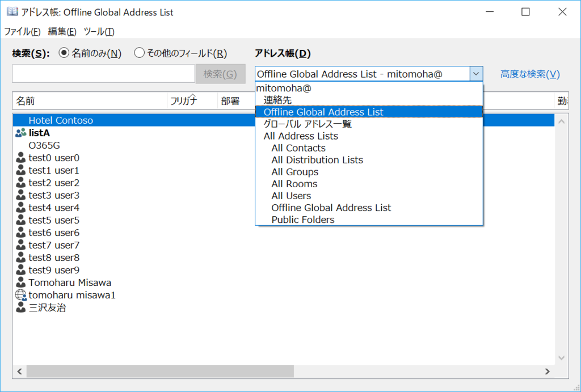Select the Tomoharu Misawa name

[70, 283]
